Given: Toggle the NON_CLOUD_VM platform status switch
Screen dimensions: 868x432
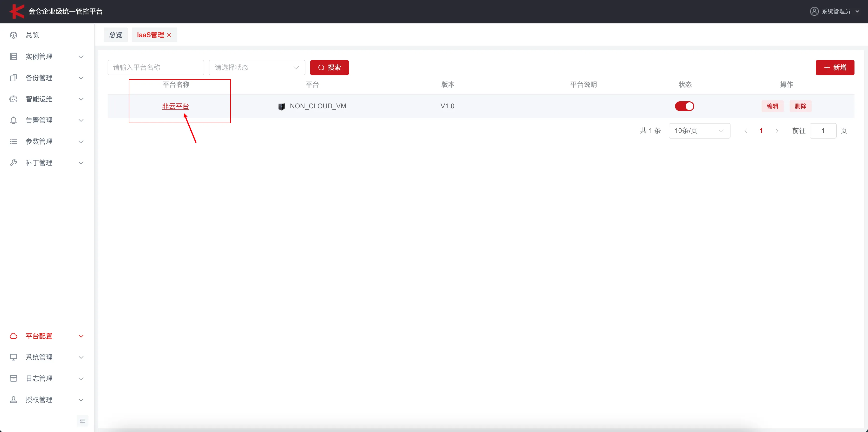Looking at the screenshot, I should tap(685, 106).
